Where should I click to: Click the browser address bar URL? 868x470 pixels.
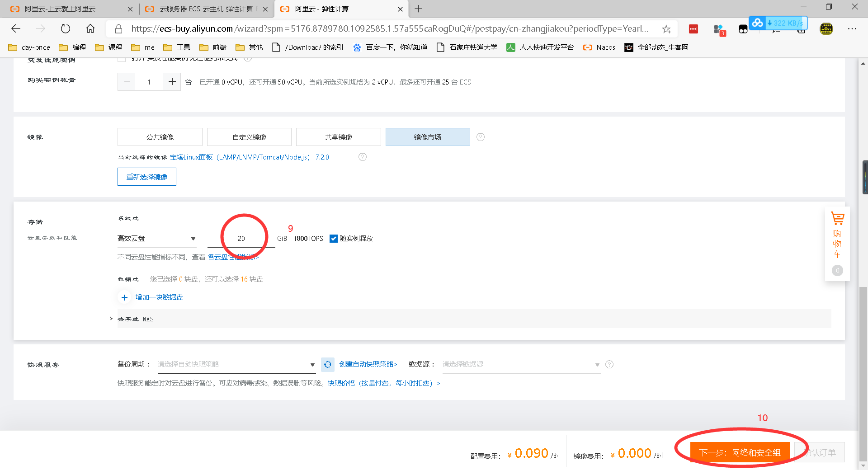pos(390,29)
